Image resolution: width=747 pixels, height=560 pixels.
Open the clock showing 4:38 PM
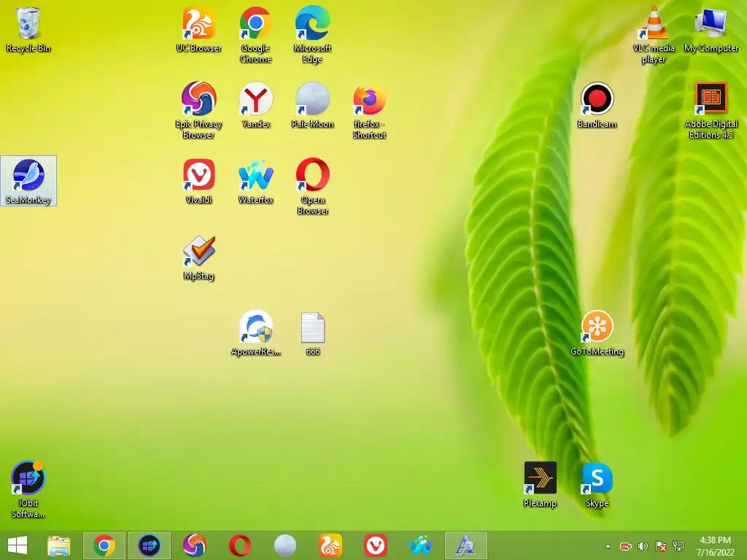click(x=715, y=545)
